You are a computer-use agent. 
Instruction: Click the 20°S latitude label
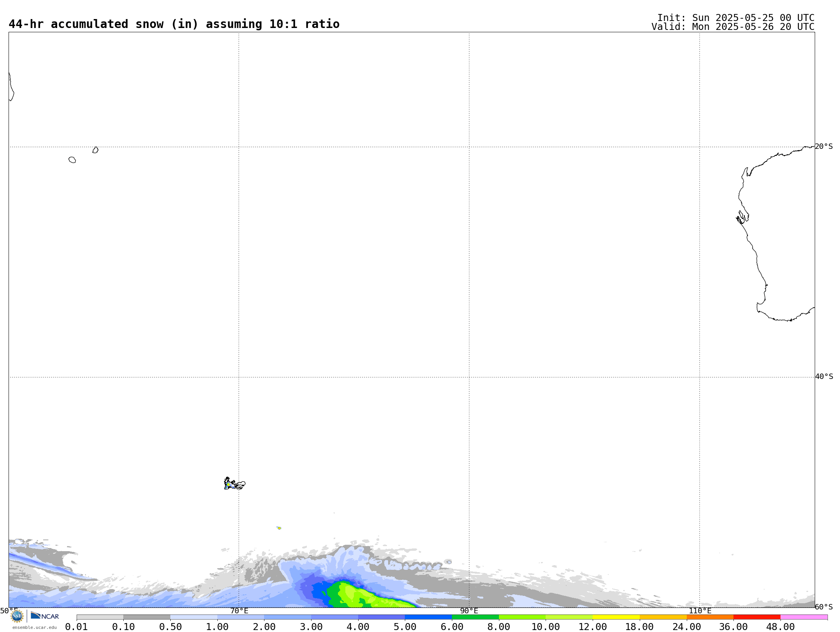(824, 147)
